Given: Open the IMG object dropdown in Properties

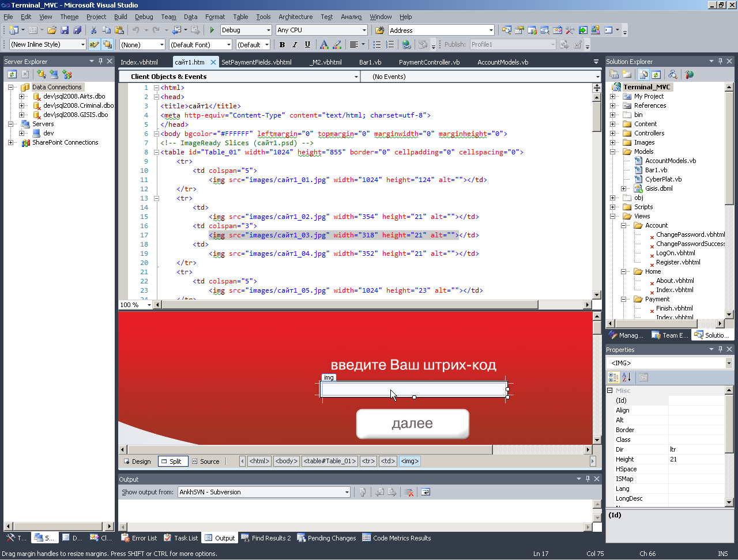Looking at the screenshot, I should tap(729, 363).
